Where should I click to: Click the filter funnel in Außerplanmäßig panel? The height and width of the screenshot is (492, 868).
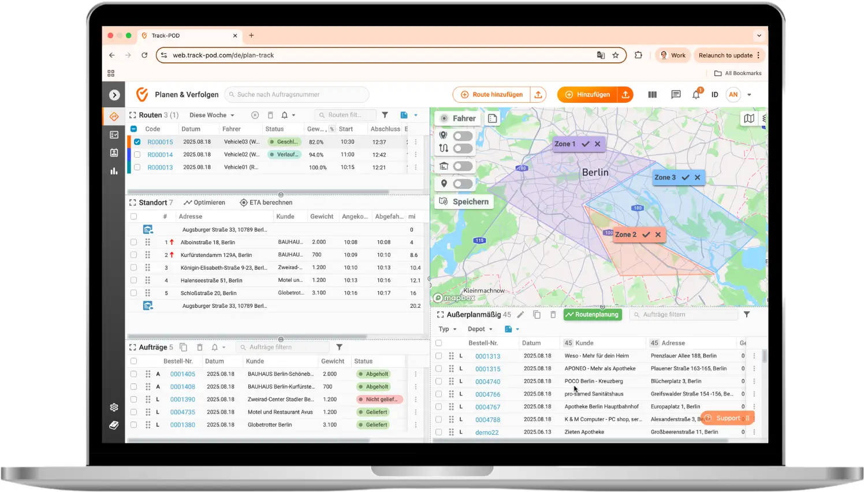(747, 315)
